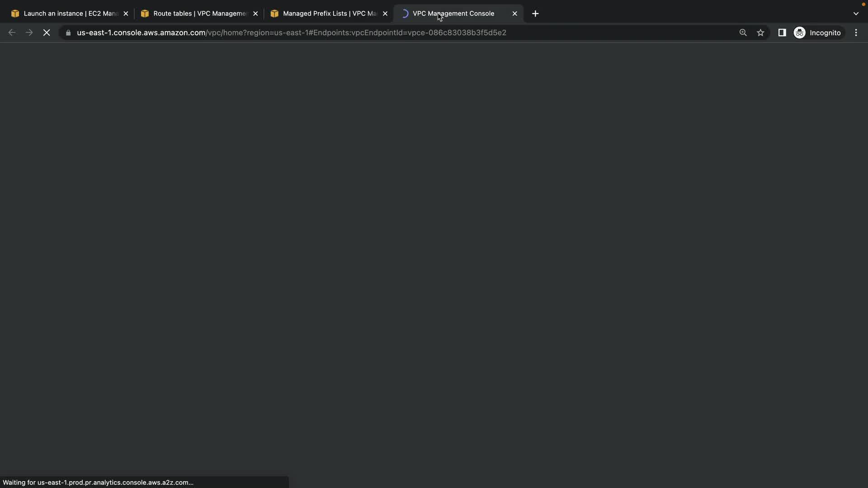
Task: Stop loading the current page
Action: pos(47,33)
